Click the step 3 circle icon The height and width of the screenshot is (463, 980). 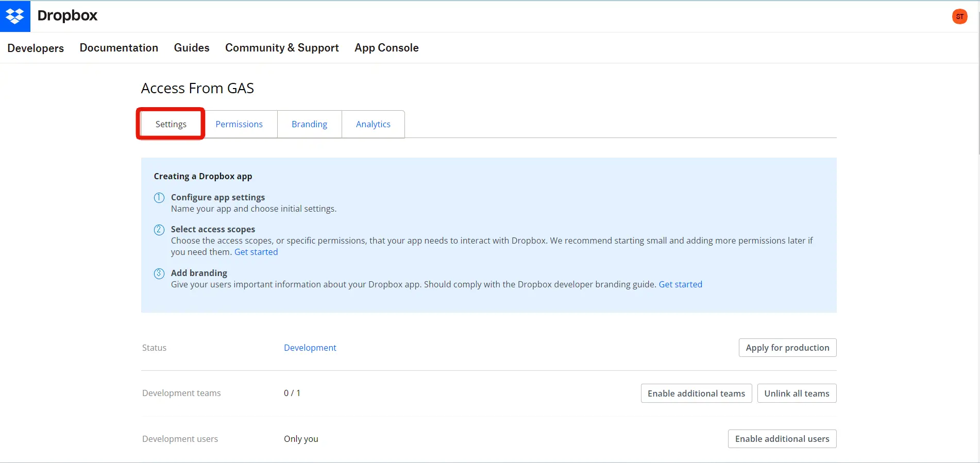159,273
